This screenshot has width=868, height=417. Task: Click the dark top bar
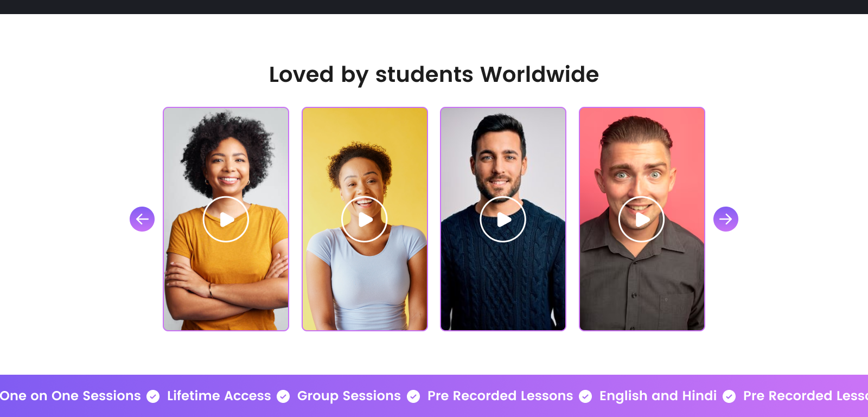[x=434, y=7]
